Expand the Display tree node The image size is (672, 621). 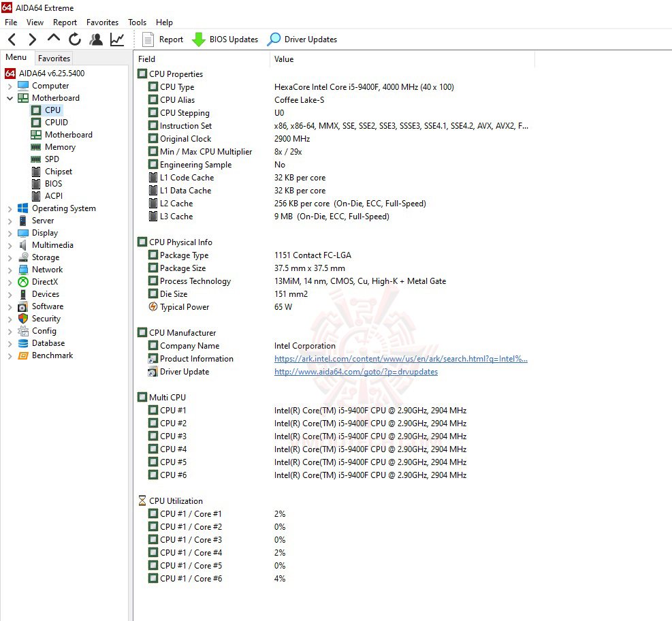click(x=10, y=233)
